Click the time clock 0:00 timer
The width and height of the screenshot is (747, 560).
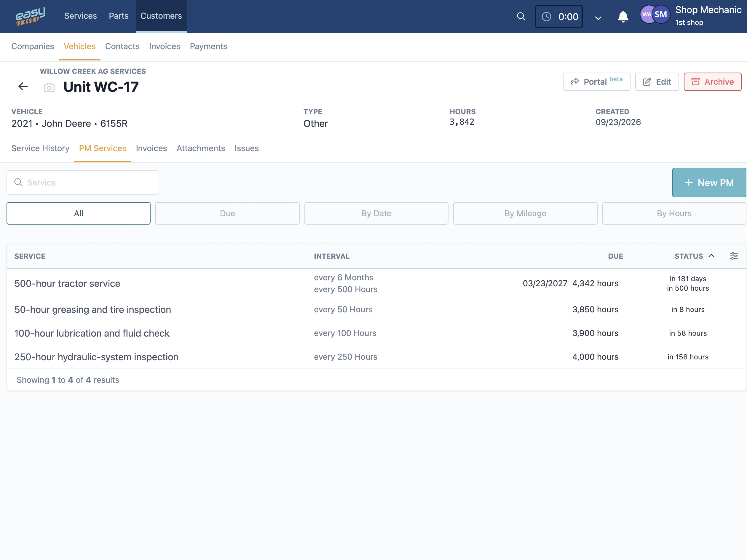559,17
